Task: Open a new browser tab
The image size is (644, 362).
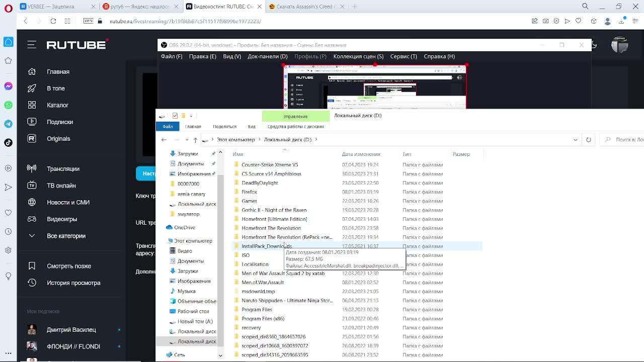Action: tap(355, 7)
